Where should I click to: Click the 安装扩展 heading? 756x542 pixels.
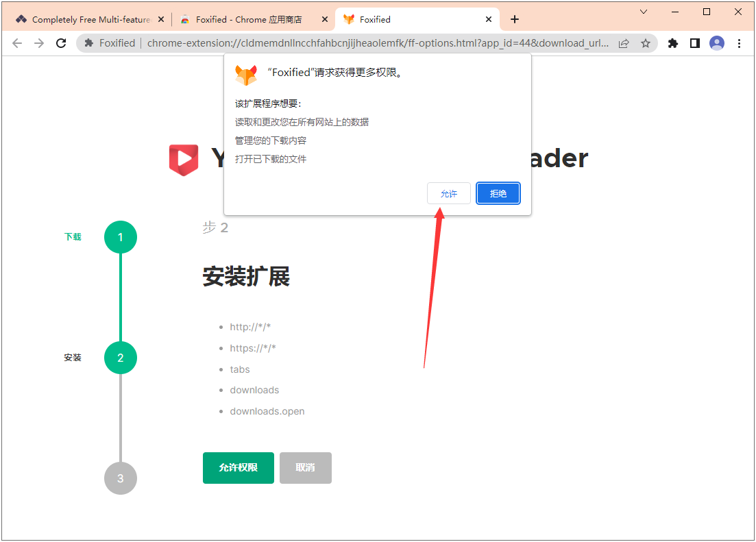pos(246,276)
